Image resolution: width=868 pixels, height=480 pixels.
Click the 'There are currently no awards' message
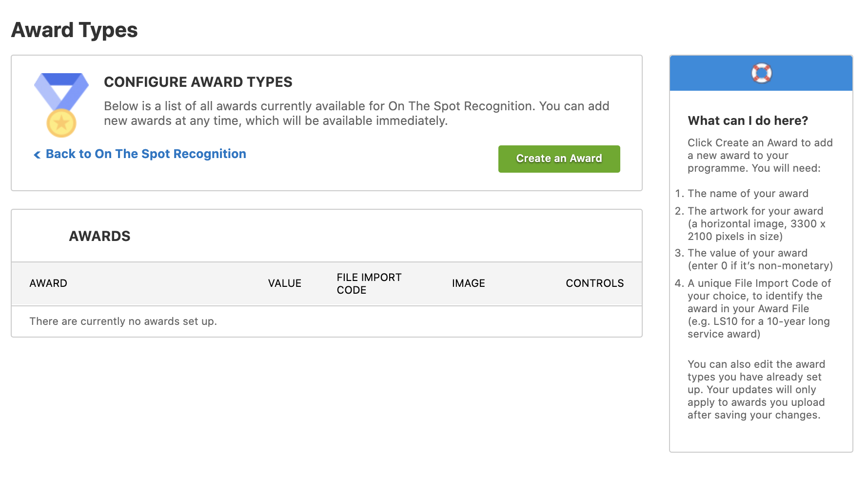click(x=123, y=321)
